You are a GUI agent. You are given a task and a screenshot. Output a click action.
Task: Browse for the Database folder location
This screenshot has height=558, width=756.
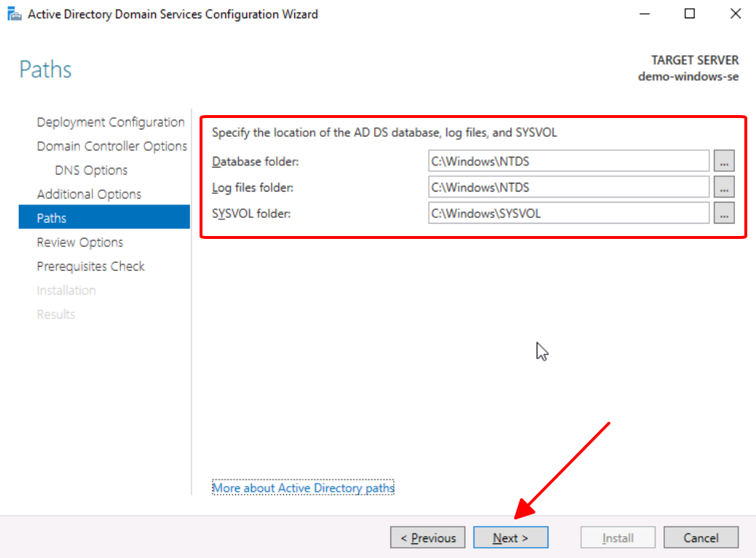point(724,162)
